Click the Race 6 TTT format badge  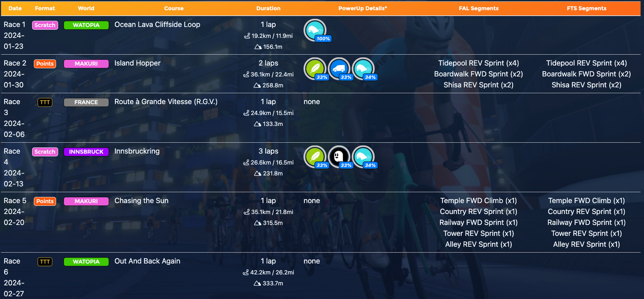pyautogui.click(x=45, y=262)
